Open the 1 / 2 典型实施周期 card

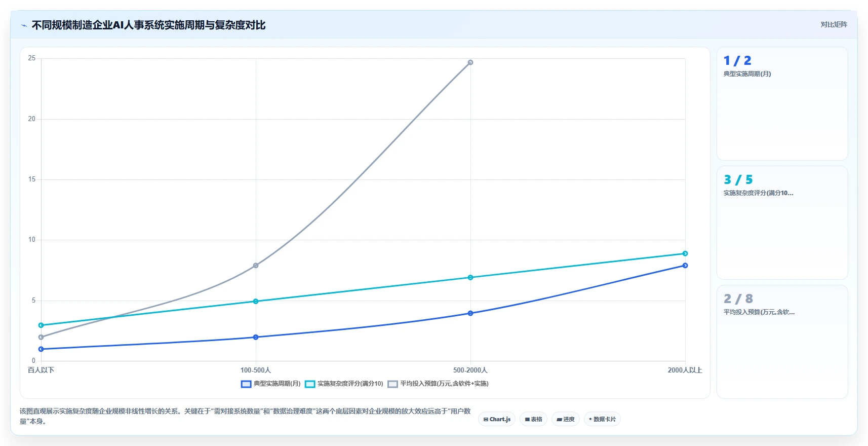point(782,104)
